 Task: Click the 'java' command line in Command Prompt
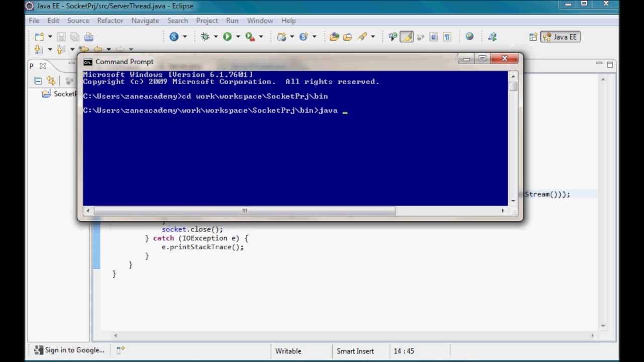215,110
